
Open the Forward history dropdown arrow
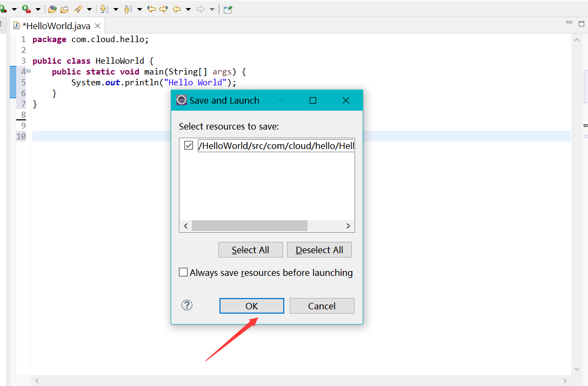pos(212,9)
